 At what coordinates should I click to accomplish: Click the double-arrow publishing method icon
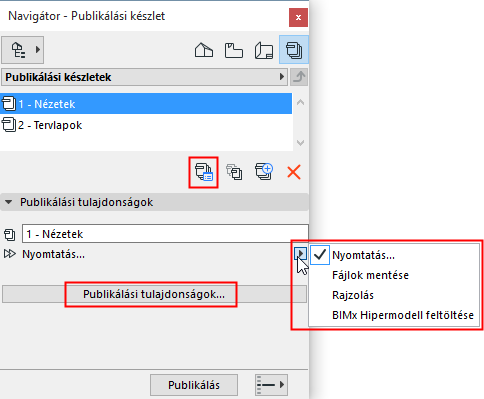[9, 254]
